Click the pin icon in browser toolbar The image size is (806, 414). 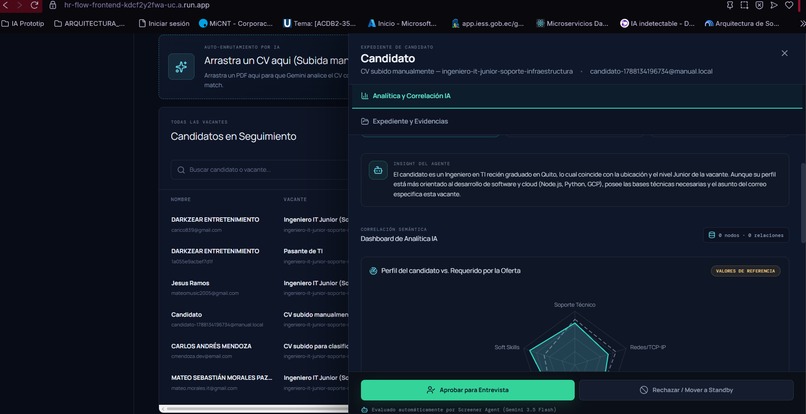coord(729,5)
